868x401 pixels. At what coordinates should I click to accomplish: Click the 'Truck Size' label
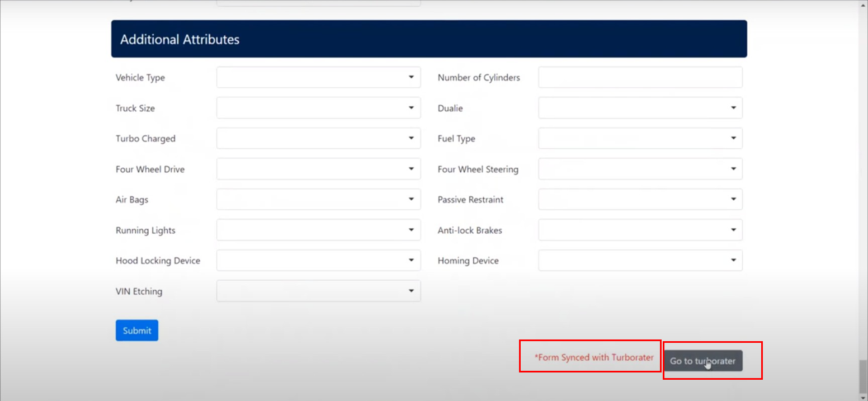click(135, 108)
